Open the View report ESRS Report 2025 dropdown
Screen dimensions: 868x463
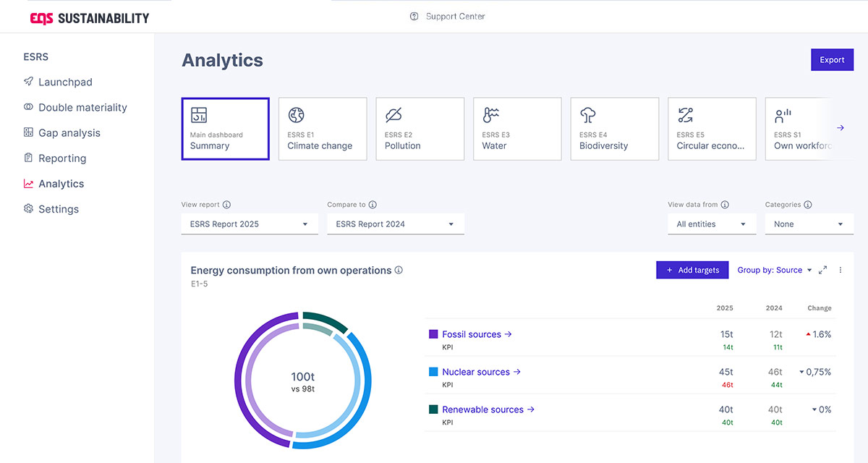coord(250,224)
